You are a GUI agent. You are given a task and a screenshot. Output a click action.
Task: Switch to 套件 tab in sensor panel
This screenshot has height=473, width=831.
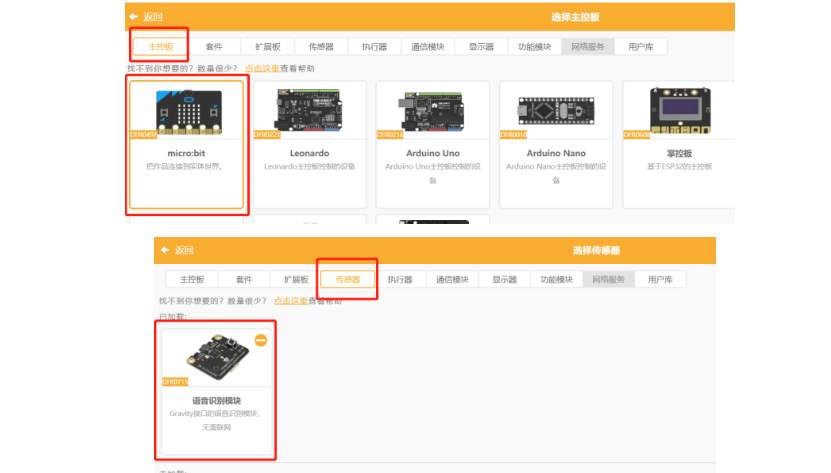point(244,279)
